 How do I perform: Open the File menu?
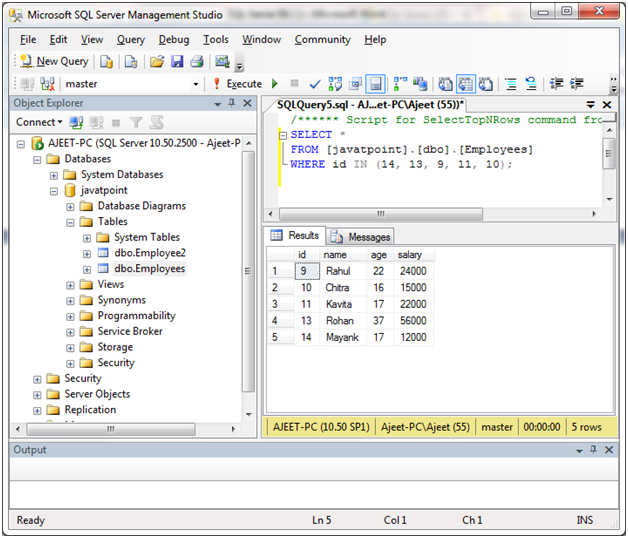[x=28, y=40]
